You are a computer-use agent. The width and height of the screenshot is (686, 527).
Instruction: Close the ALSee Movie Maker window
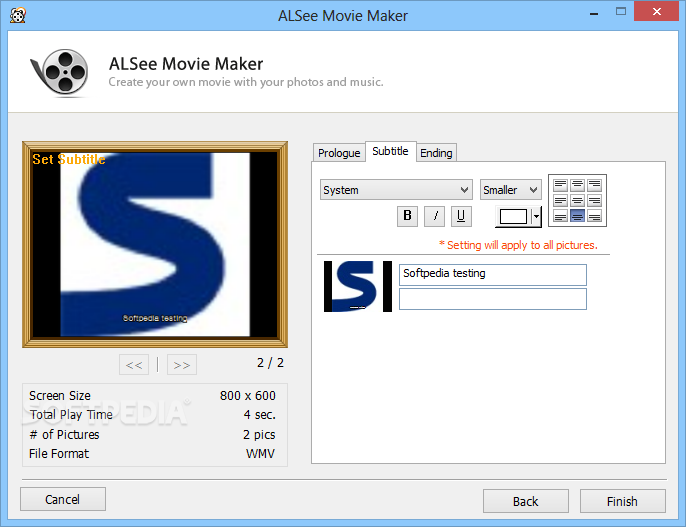[657, 11]
